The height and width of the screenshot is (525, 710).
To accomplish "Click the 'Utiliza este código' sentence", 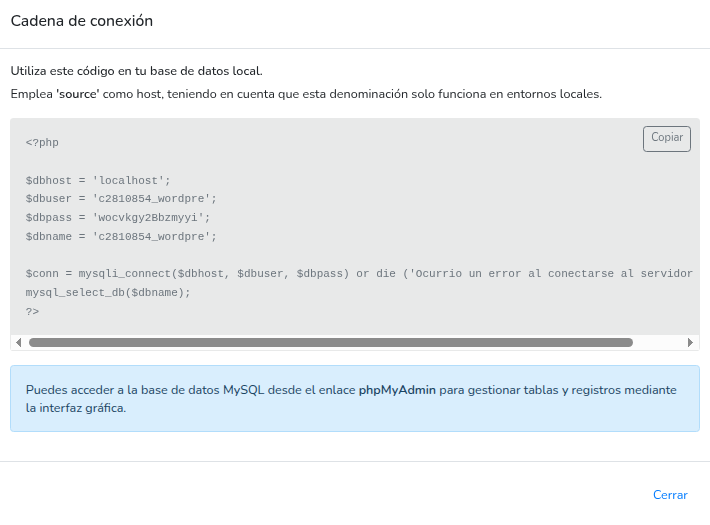I will coord(136,71).
